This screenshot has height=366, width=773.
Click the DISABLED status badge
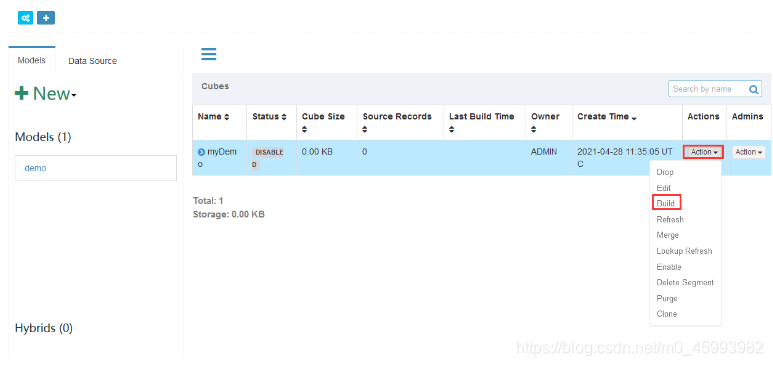tap(268, 158)
